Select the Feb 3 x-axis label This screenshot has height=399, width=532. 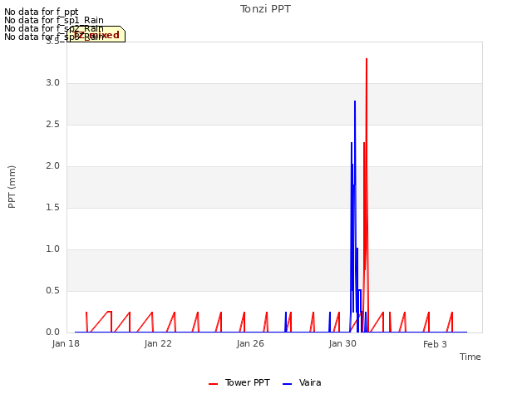point(435,344)
